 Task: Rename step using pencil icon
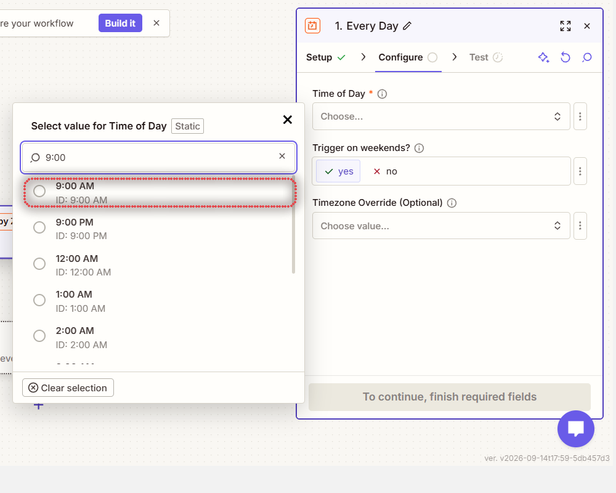(407, 26)
